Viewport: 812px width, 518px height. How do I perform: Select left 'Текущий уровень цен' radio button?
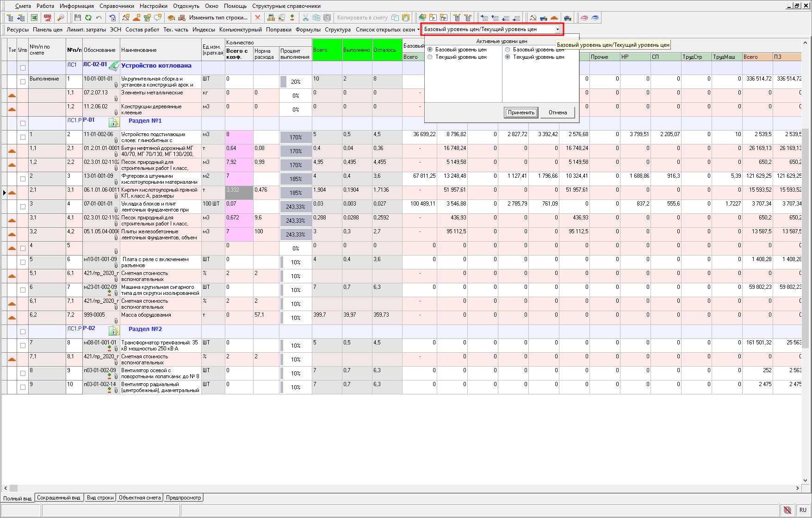[430, 57]
